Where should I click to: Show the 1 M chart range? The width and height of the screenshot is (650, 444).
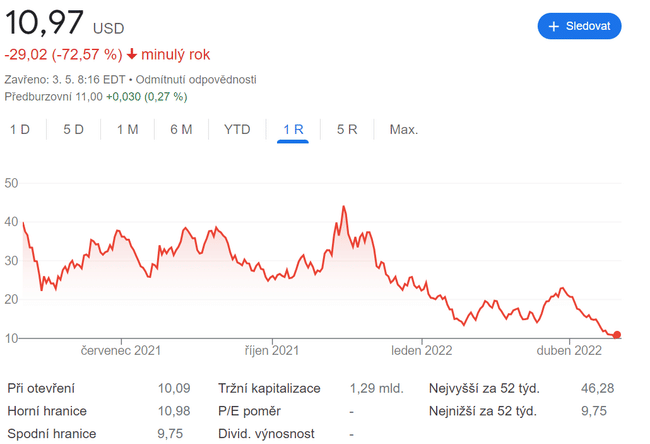coord(127,129)
